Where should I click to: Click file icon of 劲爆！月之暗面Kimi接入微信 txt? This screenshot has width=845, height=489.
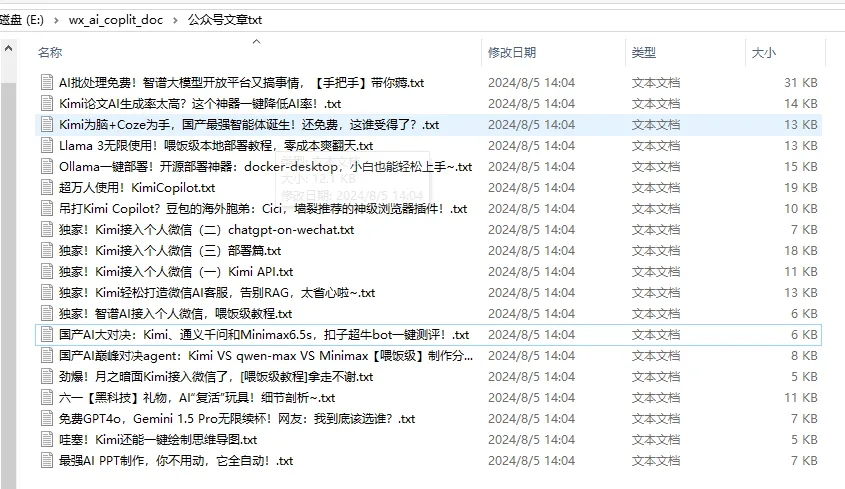tap(47, 377)
